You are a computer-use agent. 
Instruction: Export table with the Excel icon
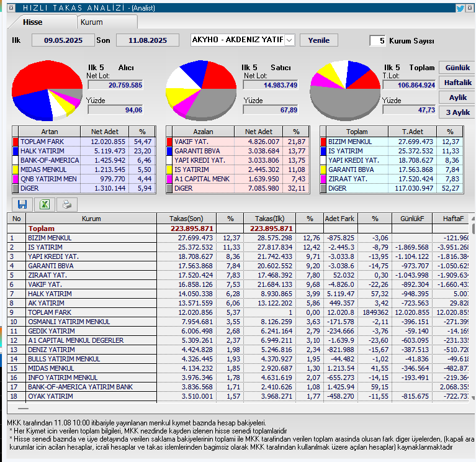pyautogui.click(x=45, y=204)
